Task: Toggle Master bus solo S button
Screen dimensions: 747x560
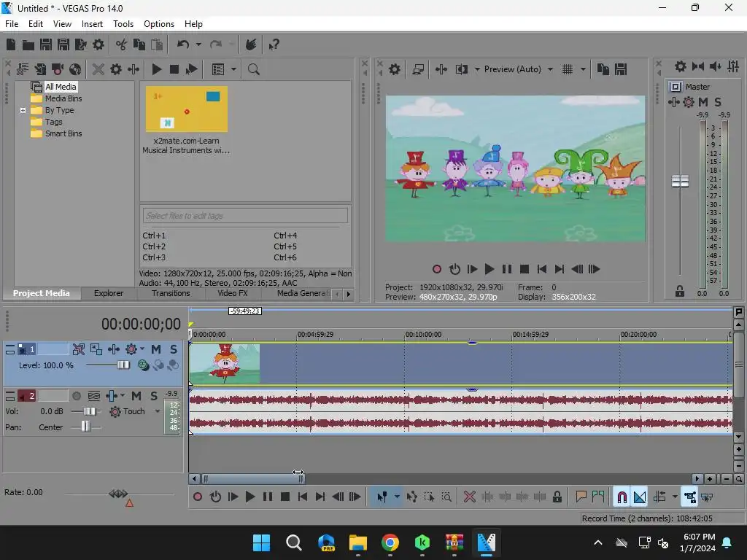Action: coord(718,102)
